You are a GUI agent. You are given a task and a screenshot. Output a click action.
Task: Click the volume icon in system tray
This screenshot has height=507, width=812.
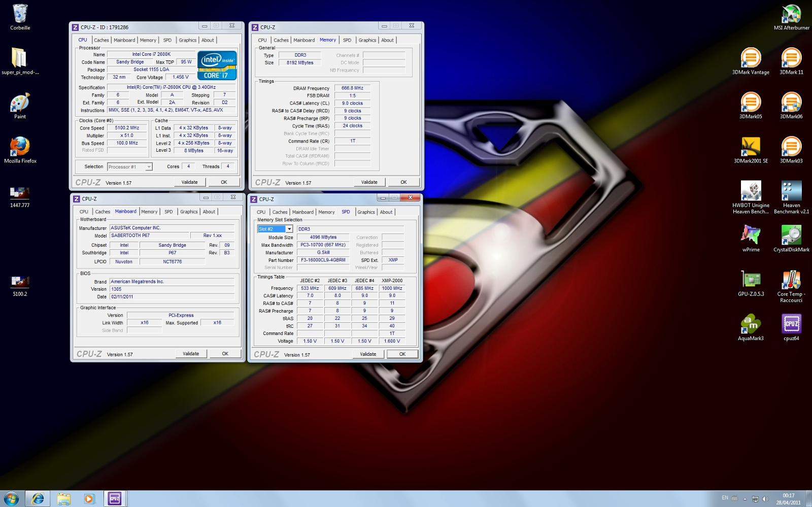(x=765, y=498)
